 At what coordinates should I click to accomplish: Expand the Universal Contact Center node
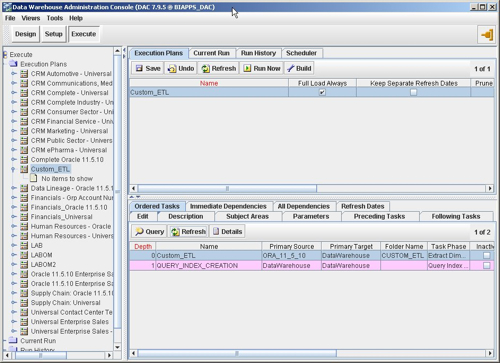coord(14,312)
